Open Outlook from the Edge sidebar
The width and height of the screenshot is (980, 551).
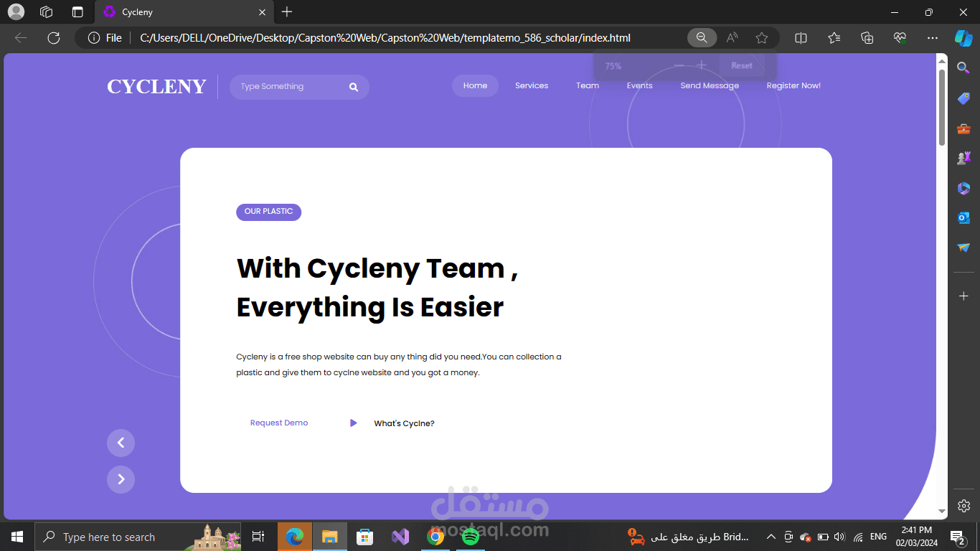point(963,217)
